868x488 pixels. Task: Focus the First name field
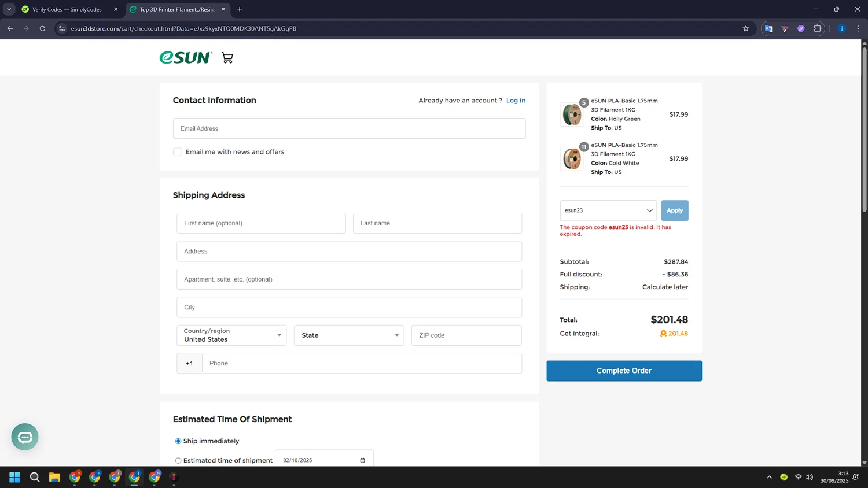point(261,223)
